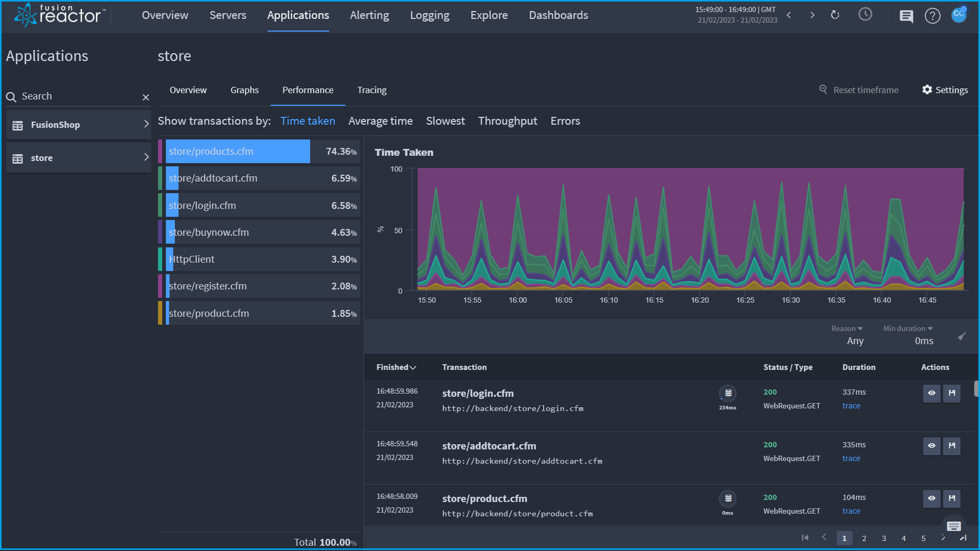Switch to the store Overview tab
This screenshot has width=980, height=551.
pyautogui.click(x=188, y=90)
